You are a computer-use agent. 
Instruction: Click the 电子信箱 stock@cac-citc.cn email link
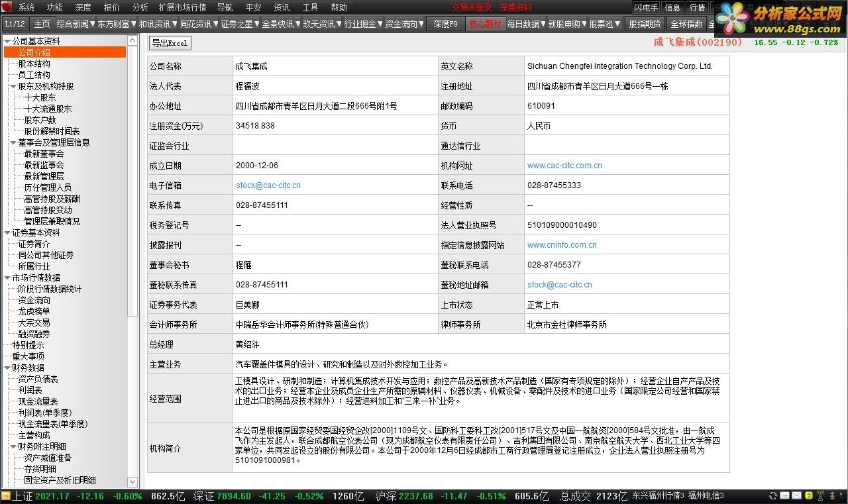click(268, 185)
